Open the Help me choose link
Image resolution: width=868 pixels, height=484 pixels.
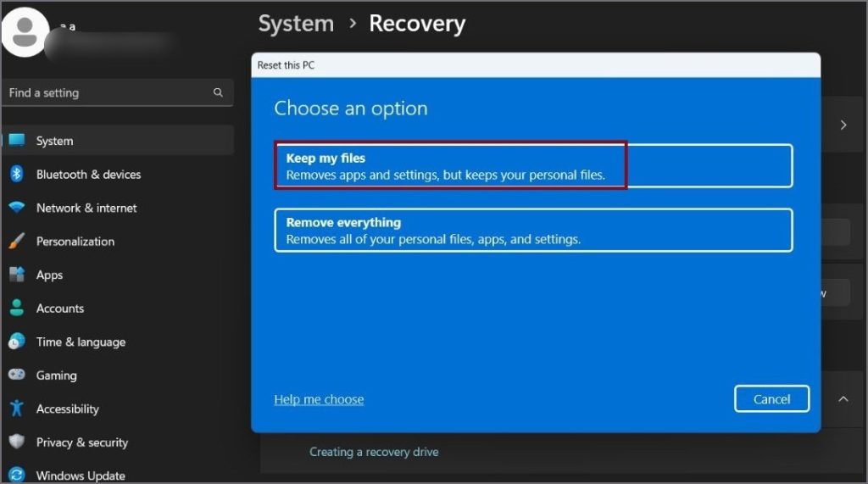pos(319,399)
